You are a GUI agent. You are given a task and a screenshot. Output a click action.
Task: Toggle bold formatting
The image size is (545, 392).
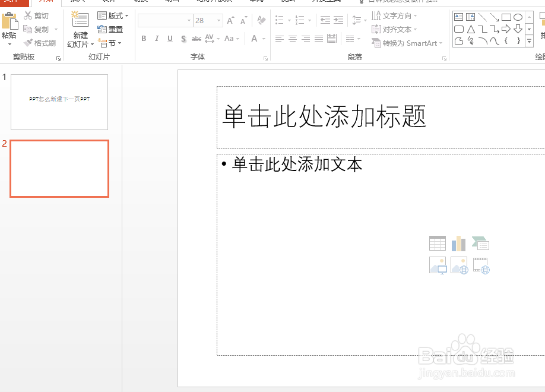[x=144, y=38]
